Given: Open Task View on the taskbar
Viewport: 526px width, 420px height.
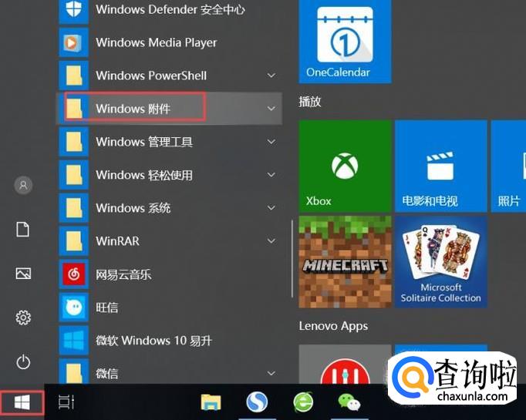Looking at the screenshot, I should pos(66,402).
